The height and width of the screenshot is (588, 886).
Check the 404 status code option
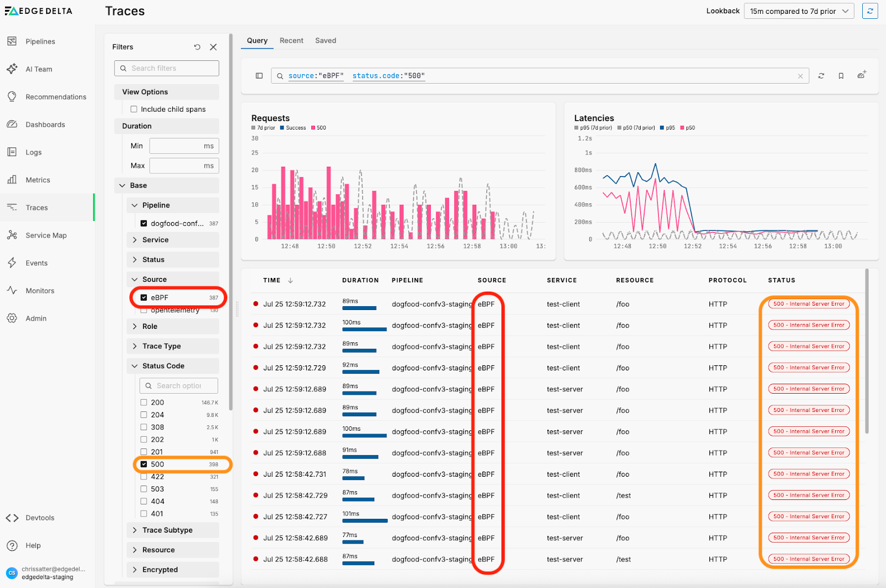tap(144, 502)
